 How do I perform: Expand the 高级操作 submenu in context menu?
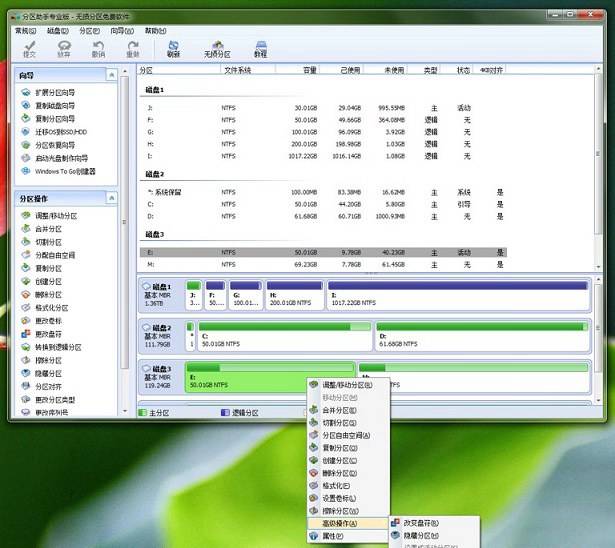tap(340, 523)
